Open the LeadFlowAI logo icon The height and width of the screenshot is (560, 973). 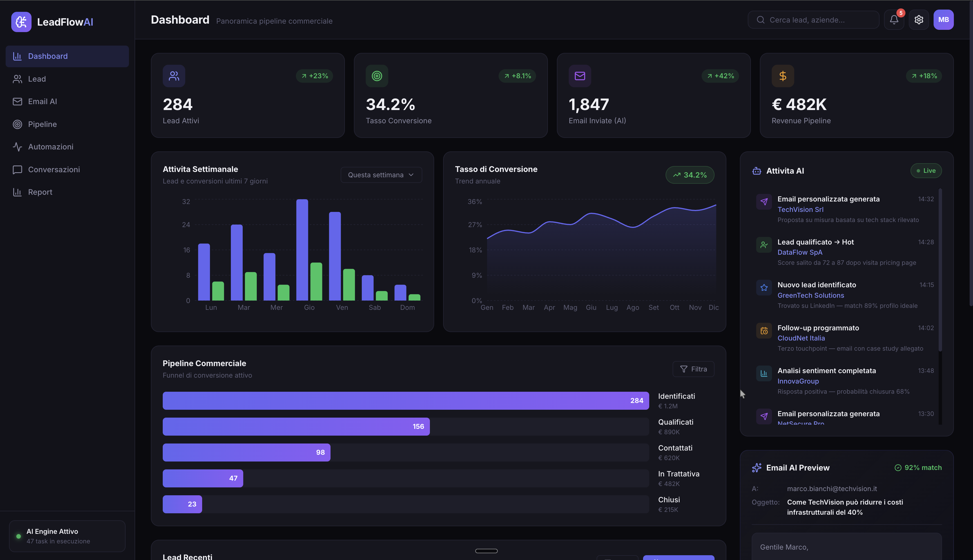pos(21,22)
